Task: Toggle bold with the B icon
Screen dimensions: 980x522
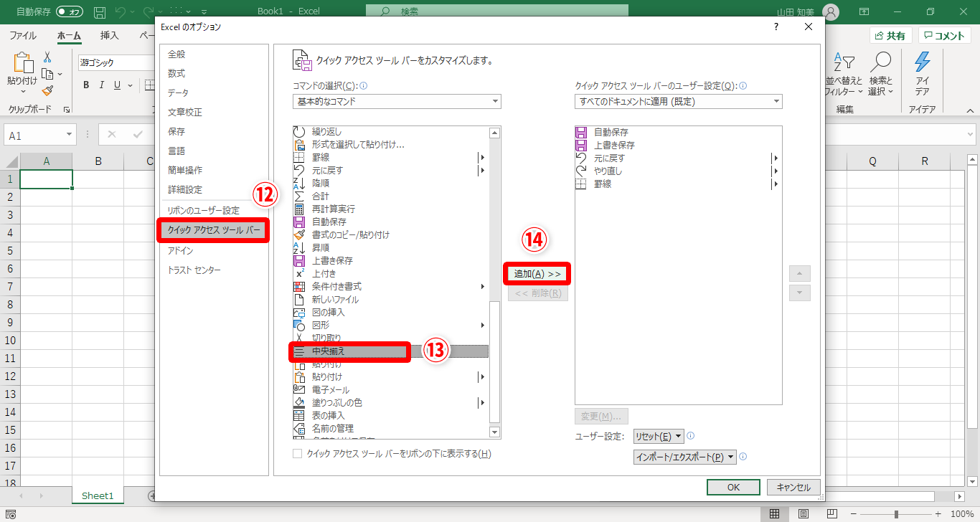Action: [86, 85]
